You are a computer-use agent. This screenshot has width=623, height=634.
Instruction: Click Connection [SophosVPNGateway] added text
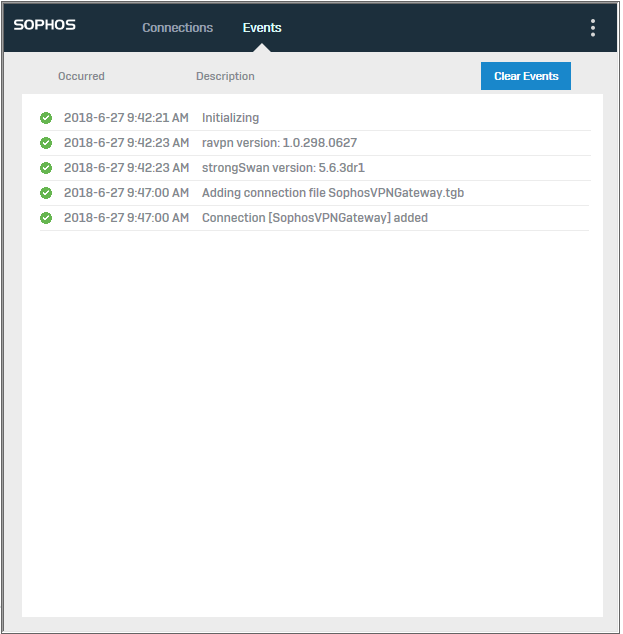[315, 218]
